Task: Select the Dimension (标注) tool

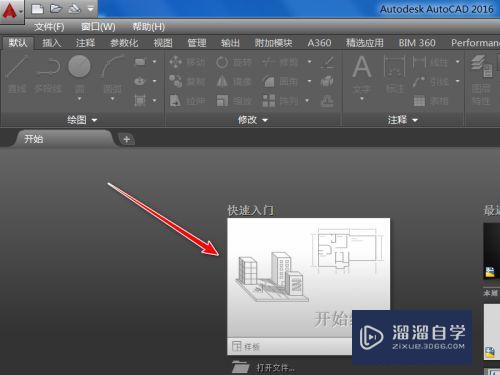Action: [x=395, y=74]
